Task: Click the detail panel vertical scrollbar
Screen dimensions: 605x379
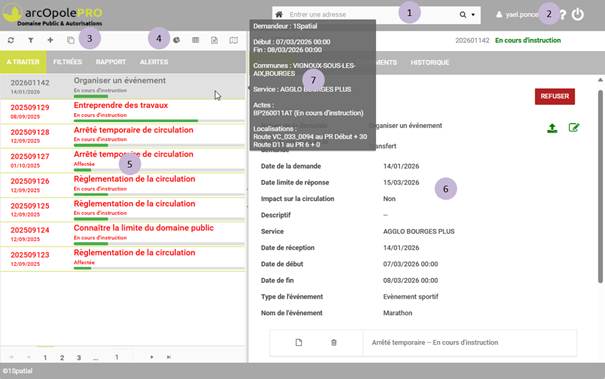Action: pyautogui.click(x=600, y=187)
